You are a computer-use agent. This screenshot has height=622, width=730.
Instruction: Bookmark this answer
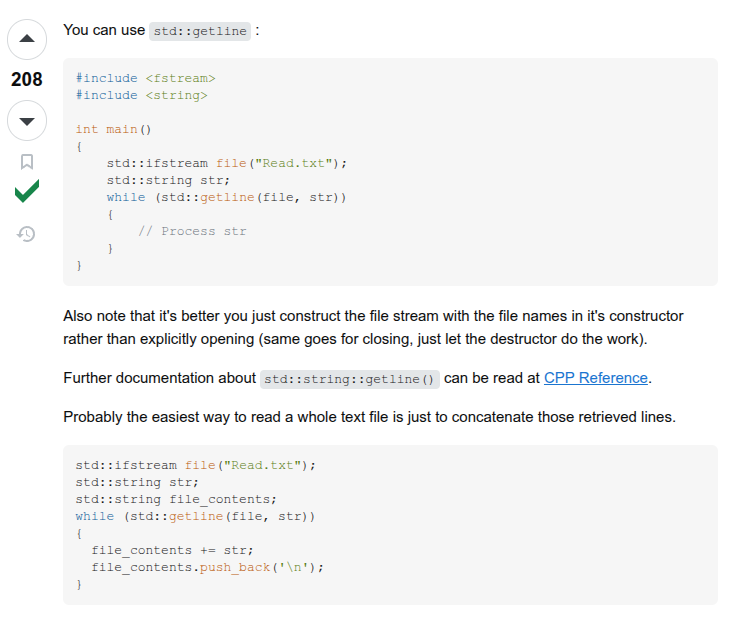(27, 161)
